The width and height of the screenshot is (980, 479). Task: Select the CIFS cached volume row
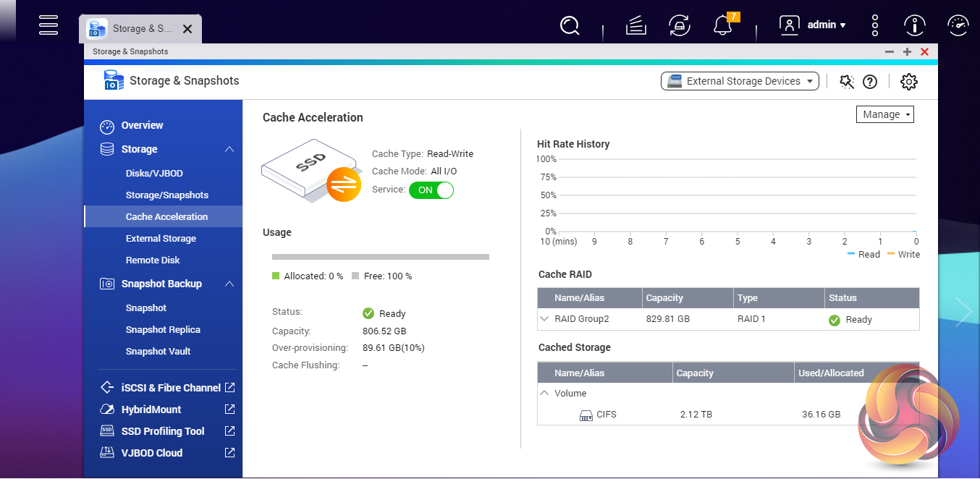(x=606, y=415)
